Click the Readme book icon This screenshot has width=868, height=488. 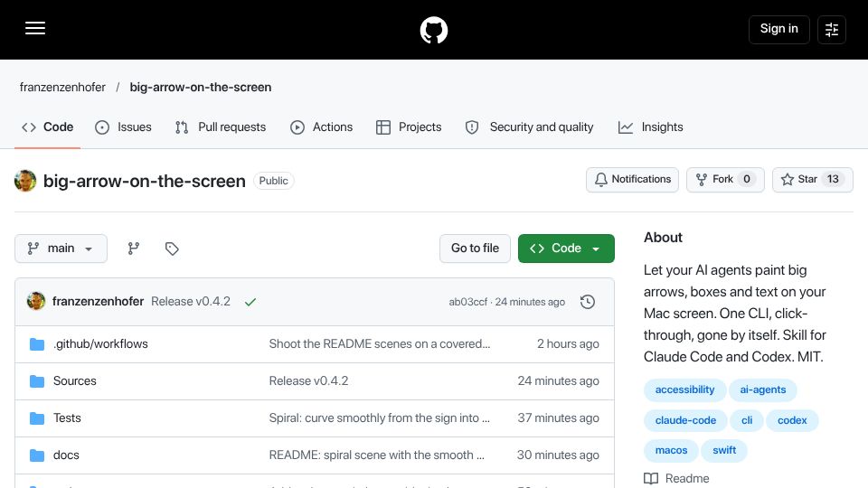[651, 479]
